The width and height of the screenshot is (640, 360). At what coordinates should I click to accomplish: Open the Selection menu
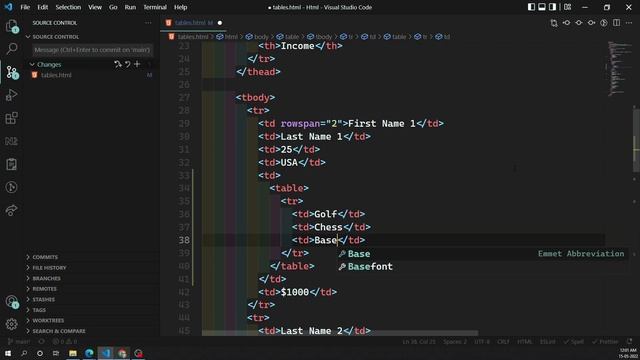[68, 7]
